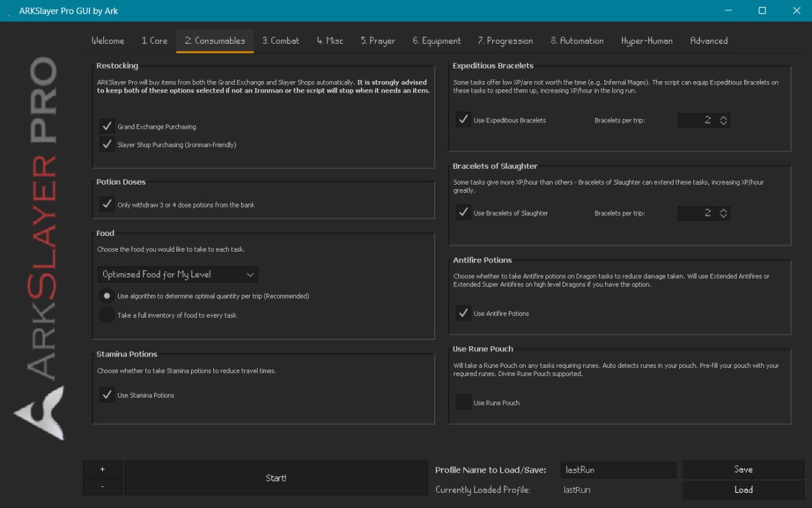Screen dimensions: 812x508
Task: Click the "Antifire Potions" section heading
Action: pyautogui.click(x=483, y=260)
